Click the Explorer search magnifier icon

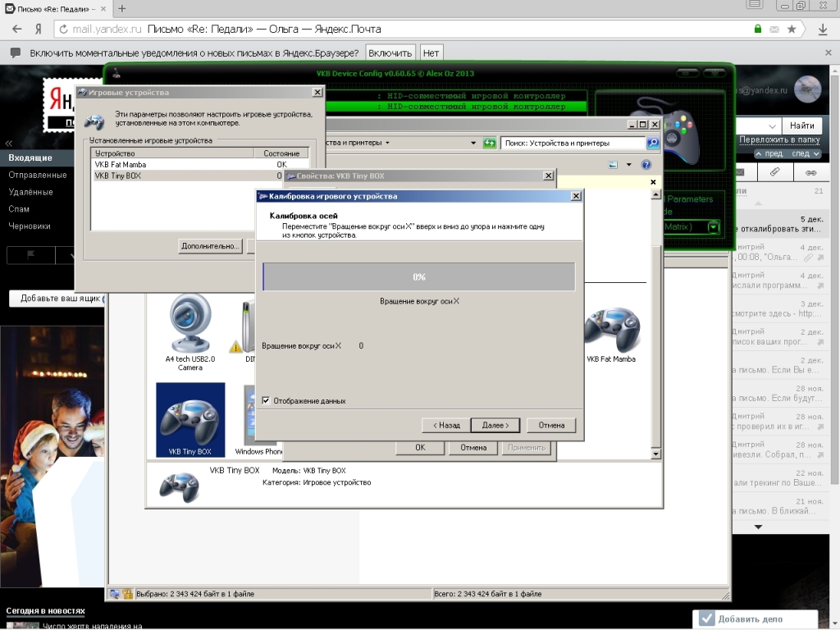(x=653, y=143)
